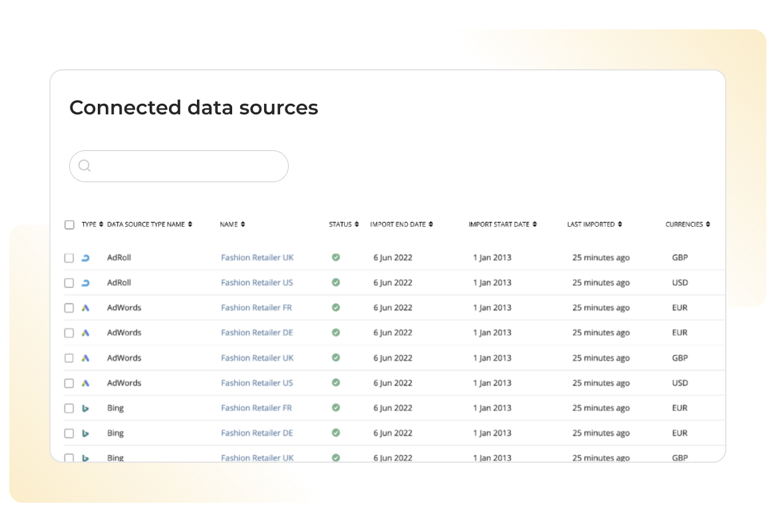Click 'Bing' type name in DE row

pyautogui.click(x=116, y=433)
